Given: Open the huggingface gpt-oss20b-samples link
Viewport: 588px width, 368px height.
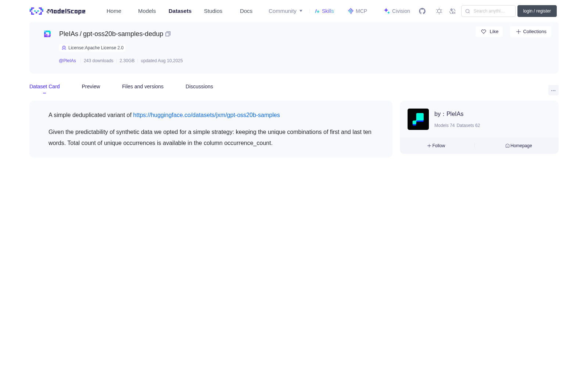Looking at the screenshot, I should coord(207,115).
